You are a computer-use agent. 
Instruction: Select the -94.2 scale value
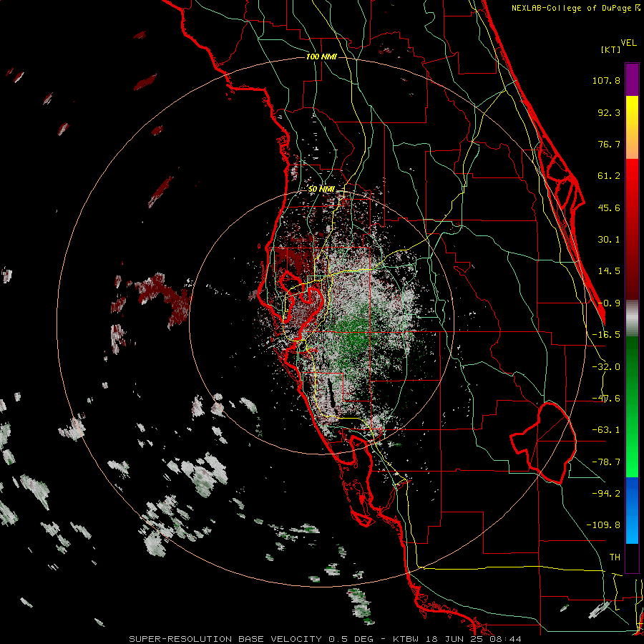tap(606, 493)
